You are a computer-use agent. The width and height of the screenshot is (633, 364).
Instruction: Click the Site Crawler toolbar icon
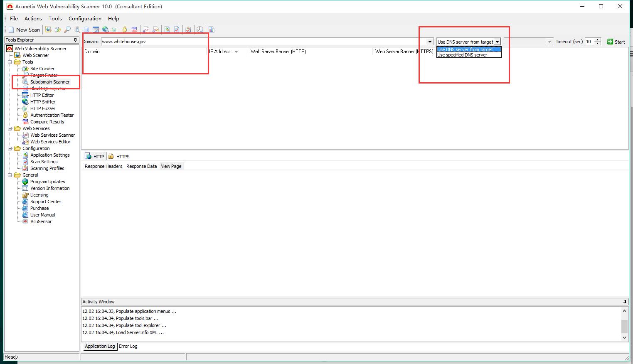point(58,30)
